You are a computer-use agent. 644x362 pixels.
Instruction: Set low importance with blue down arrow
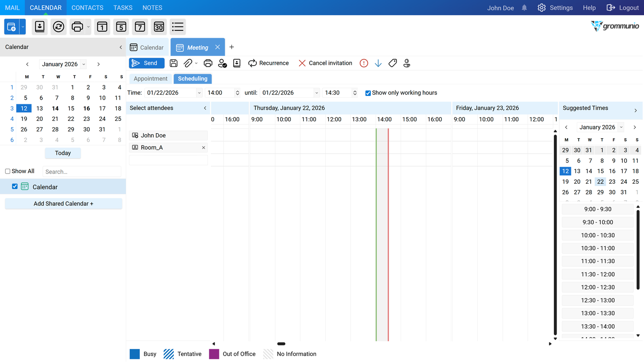(378, 63)
